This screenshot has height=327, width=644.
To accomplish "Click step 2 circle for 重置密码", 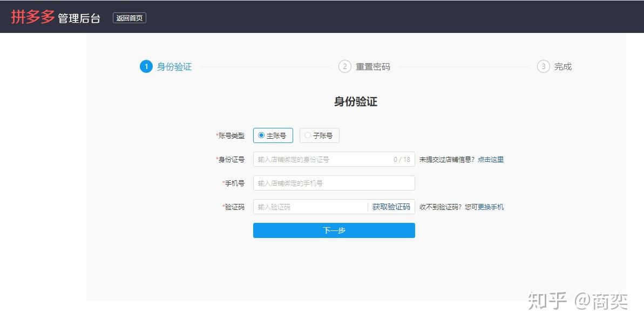I will coord(344,66).
